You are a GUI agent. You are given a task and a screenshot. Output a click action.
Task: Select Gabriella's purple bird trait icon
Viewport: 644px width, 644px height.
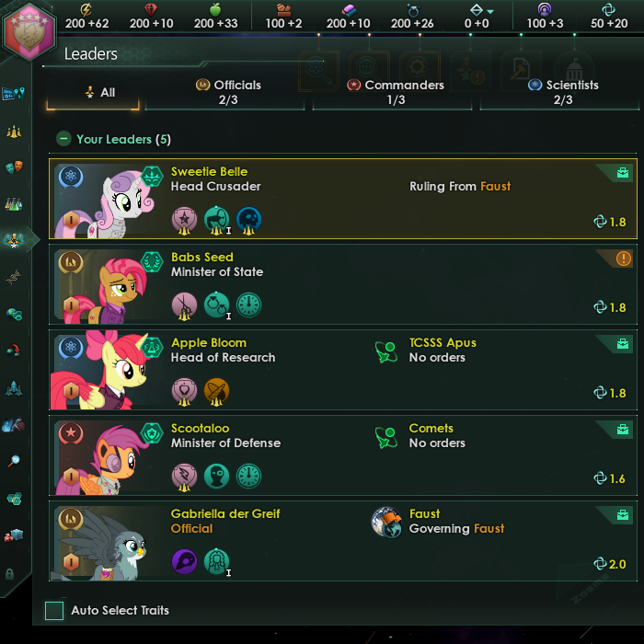pos(184,561)
